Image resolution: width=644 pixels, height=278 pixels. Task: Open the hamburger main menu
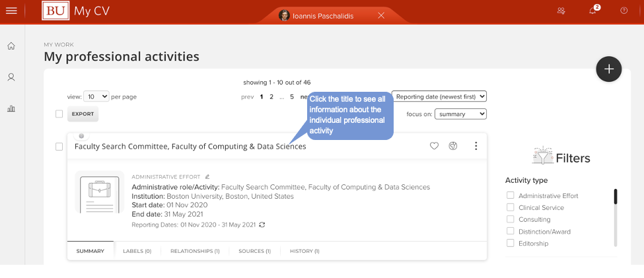coord(11,11)
